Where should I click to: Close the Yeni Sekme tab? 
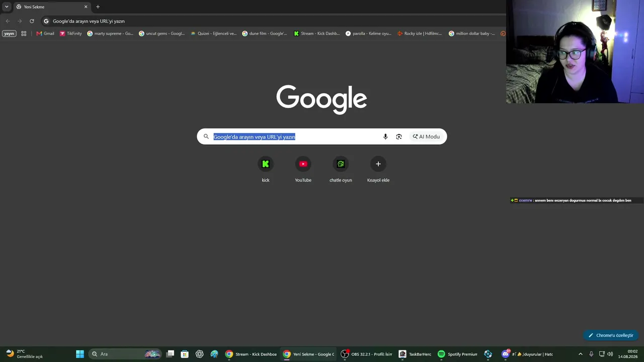click(x=86, y=7)
